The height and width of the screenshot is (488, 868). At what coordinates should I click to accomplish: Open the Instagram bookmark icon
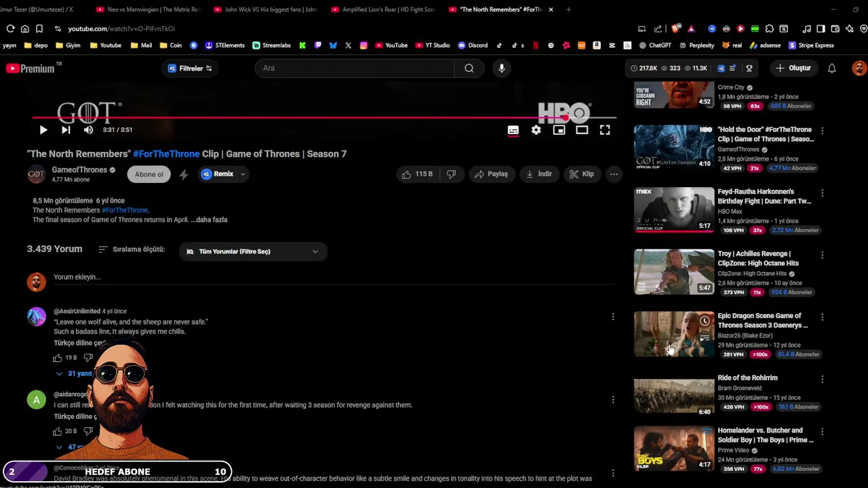click(363, 45)
